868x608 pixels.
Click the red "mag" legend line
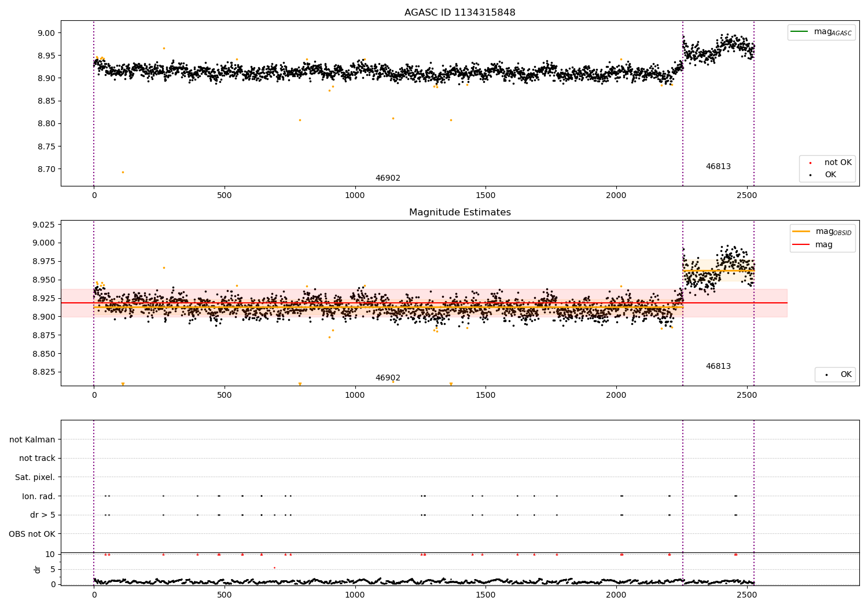801,244
